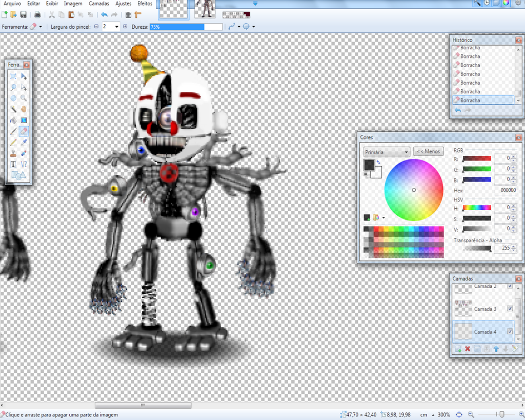Select the Clone Stamp tool
525x420 pixels.
point(13,153)
